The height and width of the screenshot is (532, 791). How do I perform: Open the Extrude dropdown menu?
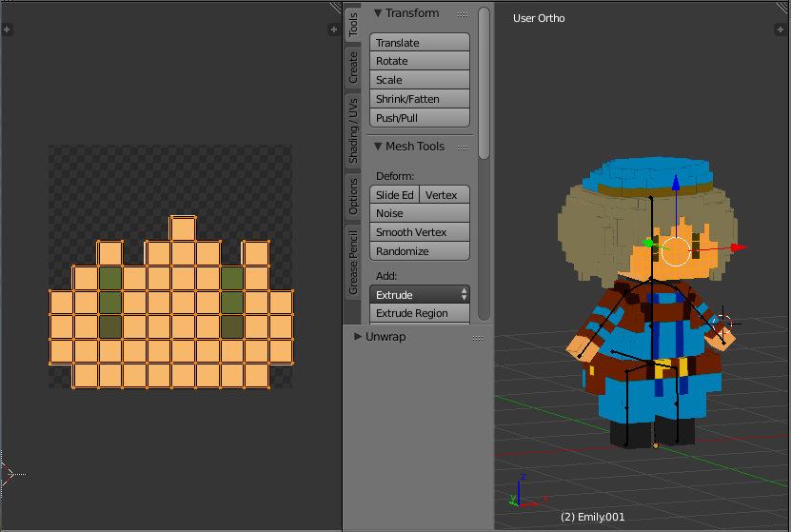coord(420,294)
